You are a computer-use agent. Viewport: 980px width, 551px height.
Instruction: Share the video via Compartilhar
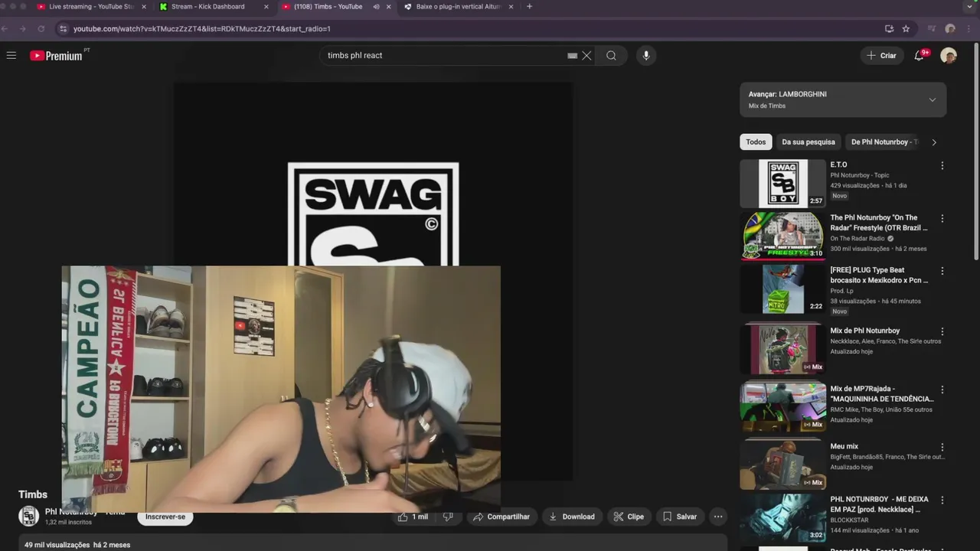[x=501, y=517]
